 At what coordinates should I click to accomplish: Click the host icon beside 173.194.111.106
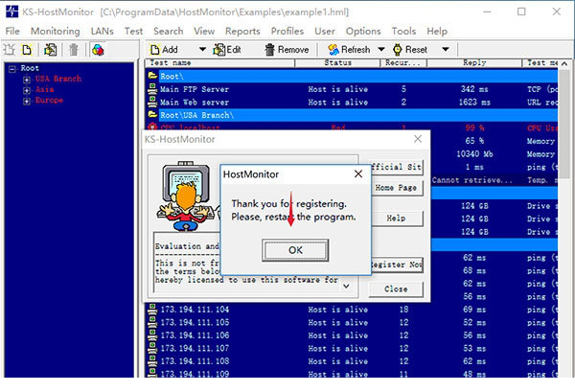[152, 335]
